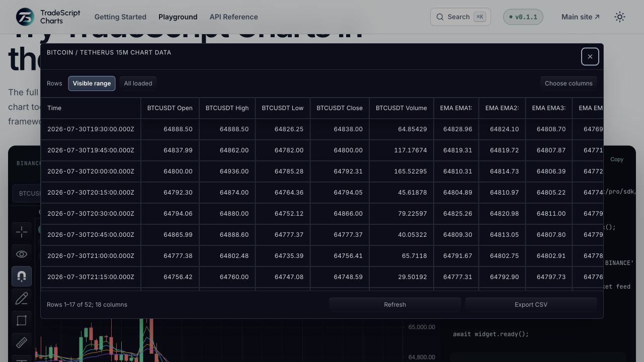Click BTCUSDT High column header

[x=227, y=108]
